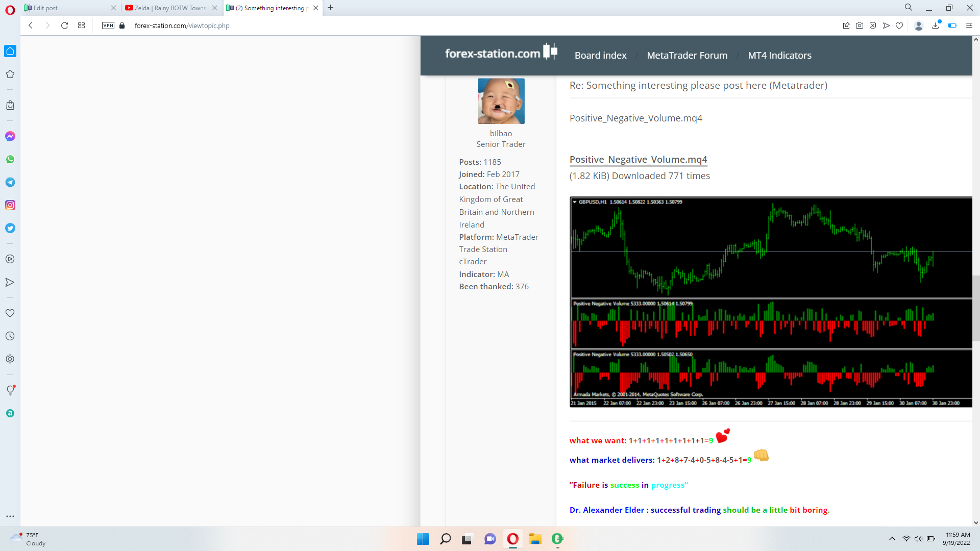Screen dimensions: 980x551
Task: Open sidebar Settings gear
Action: 10,359
